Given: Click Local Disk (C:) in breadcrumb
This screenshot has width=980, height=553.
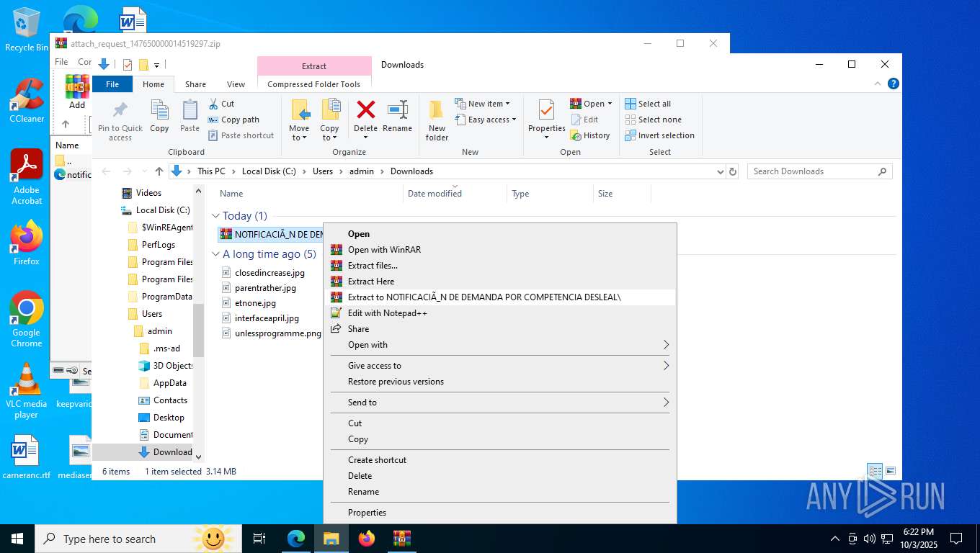Looking at the screenshot, I should (x=269, y=171).
